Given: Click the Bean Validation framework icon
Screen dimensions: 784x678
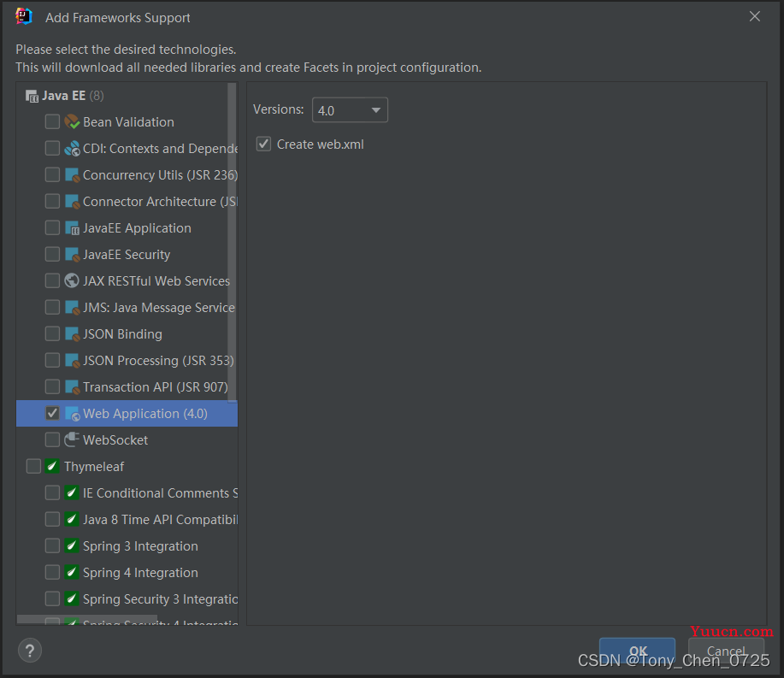Looking at the screenshot, I should click(x=72, y=121).
